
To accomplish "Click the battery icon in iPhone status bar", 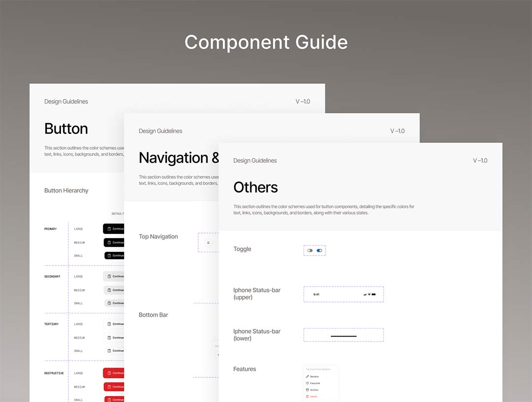I will pyautogui.click(x=374, y=294).
